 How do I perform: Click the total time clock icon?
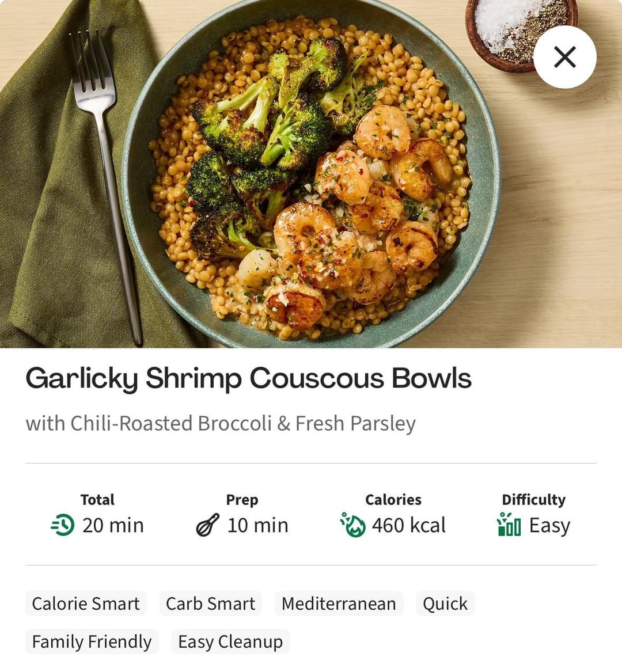coord(63,525)
